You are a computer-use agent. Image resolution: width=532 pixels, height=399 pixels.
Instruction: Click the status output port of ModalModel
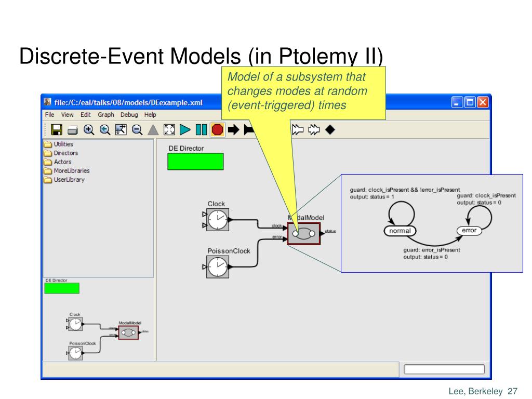[x=322, y=233]
